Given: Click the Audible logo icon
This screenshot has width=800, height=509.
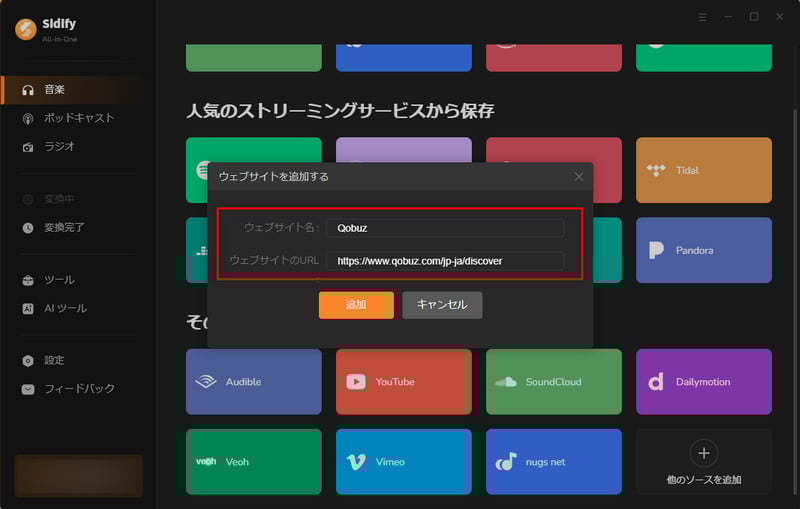Looking at the screenshot, I should pyautogui.click(x=206, y=381).
